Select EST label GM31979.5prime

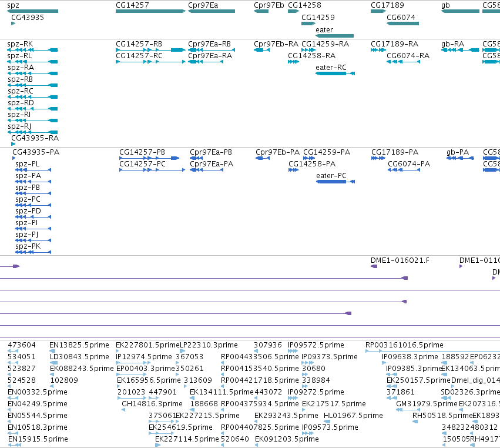[427, 404]
